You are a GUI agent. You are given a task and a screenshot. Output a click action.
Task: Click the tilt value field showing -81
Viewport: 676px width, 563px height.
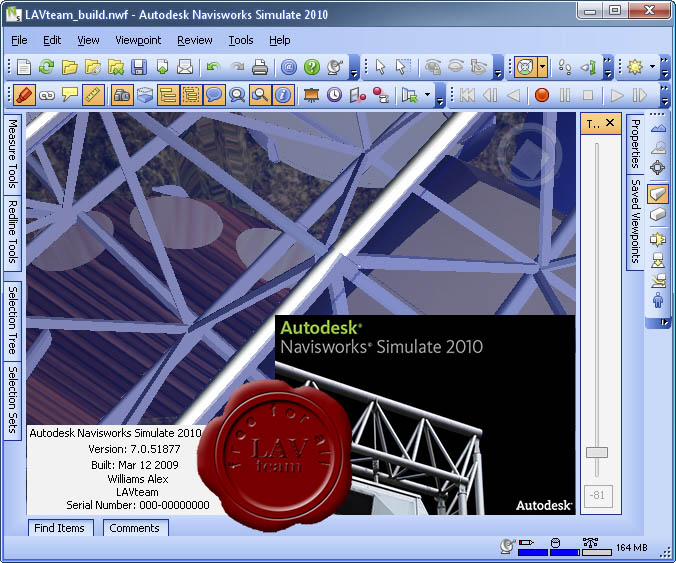pos(598,495)
